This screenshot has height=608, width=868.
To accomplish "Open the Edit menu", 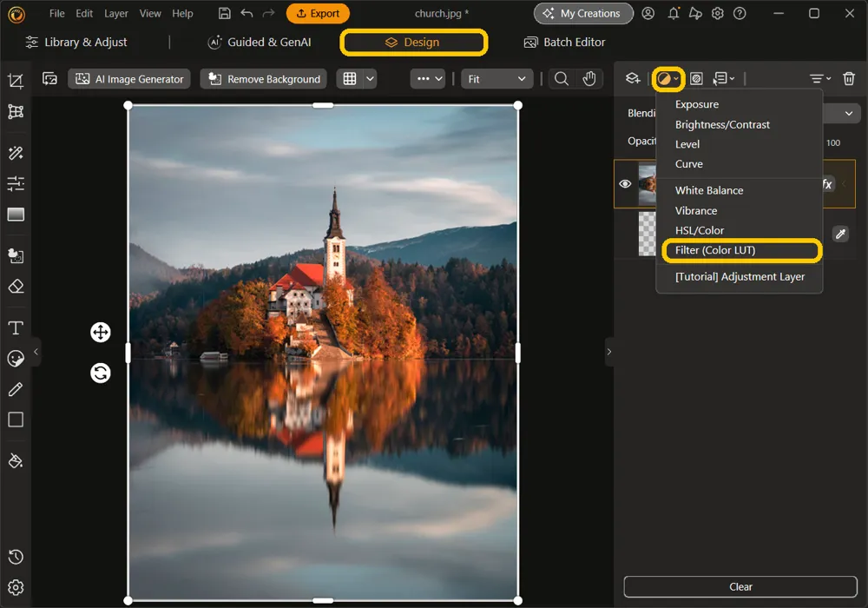I will (84, 13).
